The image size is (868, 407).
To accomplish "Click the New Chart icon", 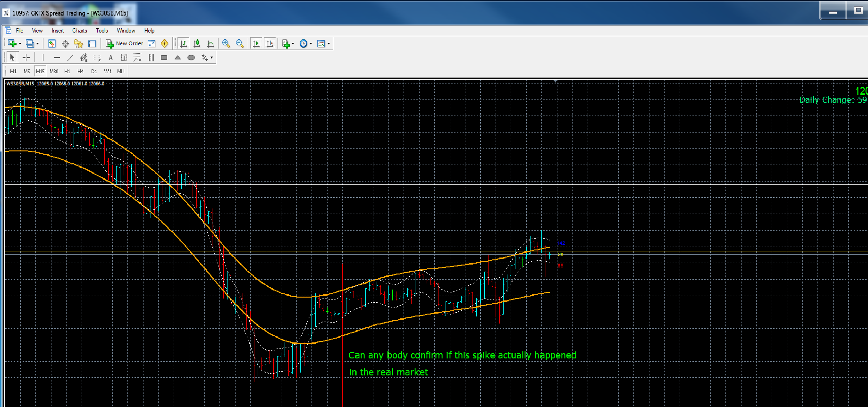I will click(x=12, y=43).
